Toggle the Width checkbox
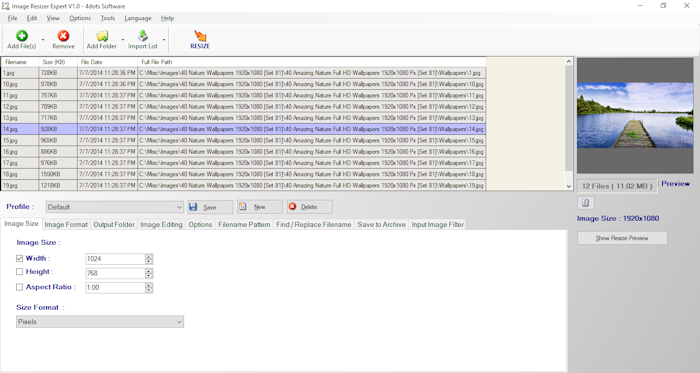700x373 pixels. pos(19,258)
